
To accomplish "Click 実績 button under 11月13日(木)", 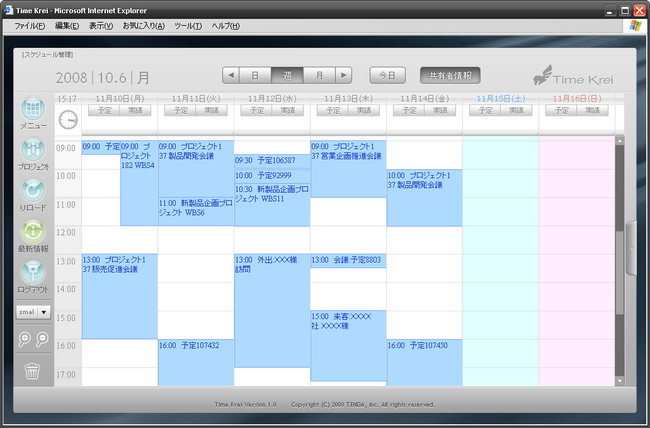I will pos(364,110).
